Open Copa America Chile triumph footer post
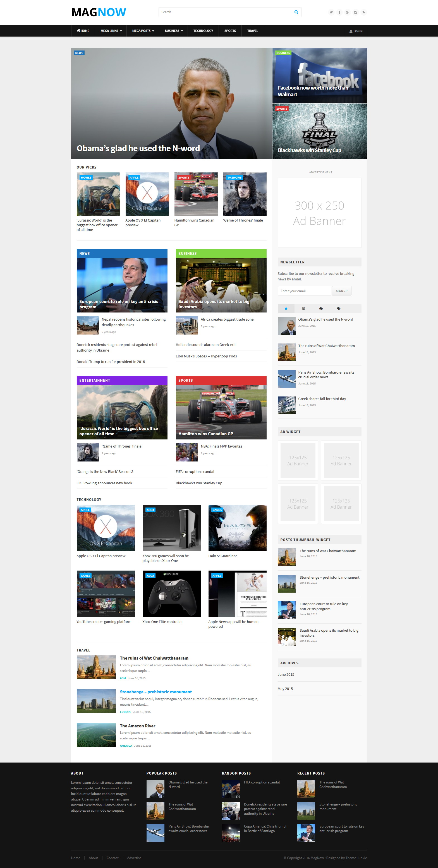Screen dimensions: 438x868 [266, 829]
